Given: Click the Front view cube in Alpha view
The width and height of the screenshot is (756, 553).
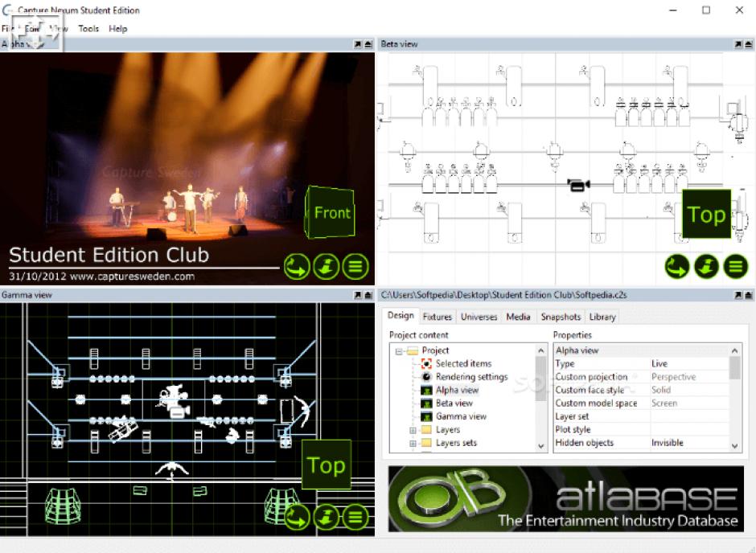Looking at the screenshot, I should point(331,212).
